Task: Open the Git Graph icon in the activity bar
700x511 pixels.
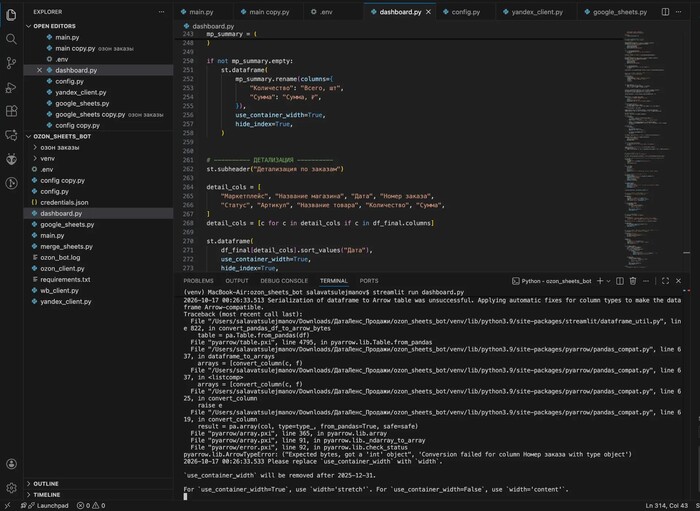Action: (x=12, y=183)
